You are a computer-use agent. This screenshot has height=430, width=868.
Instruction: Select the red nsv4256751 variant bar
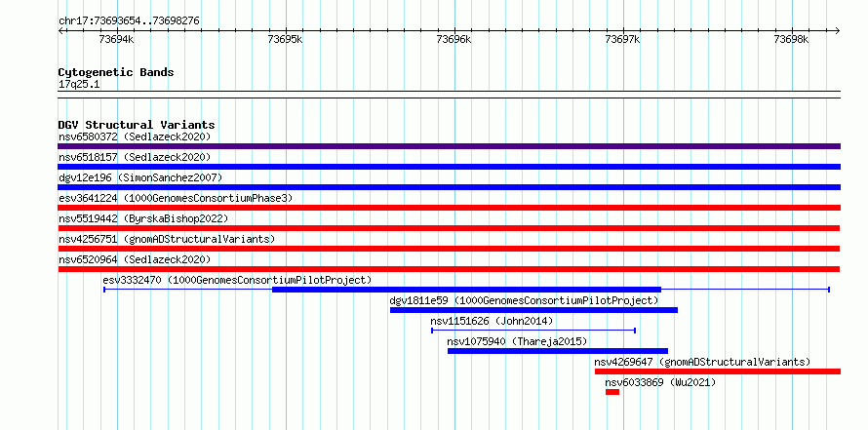click(x=449, y=249)
